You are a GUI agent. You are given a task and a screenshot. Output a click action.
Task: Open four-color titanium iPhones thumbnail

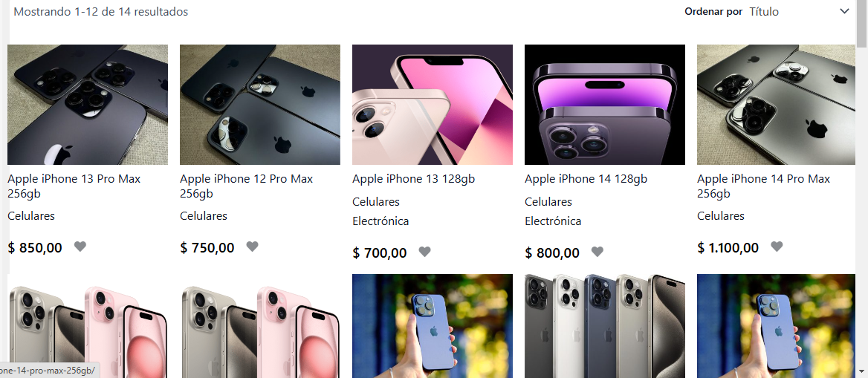604,326
